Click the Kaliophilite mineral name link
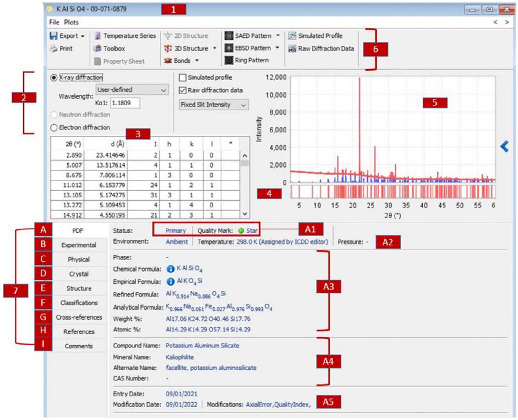This screenshot has width=518, height=420. pos(180,357)
